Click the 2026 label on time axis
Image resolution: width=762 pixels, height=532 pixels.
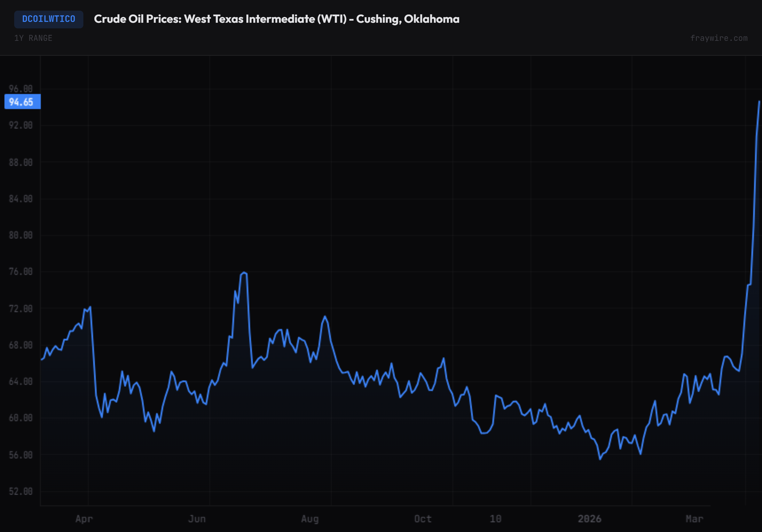[x=589, y=519]
